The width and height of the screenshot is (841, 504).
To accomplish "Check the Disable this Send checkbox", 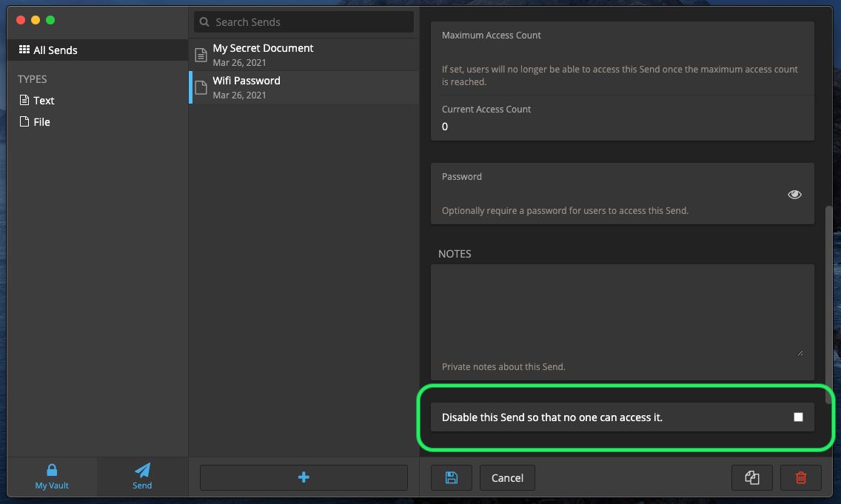I will [798, 417].
